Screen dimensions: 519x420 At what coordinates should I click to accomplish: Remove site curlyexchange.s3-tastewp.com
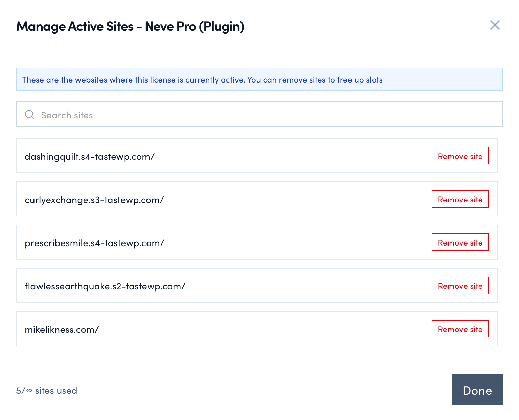460,199
